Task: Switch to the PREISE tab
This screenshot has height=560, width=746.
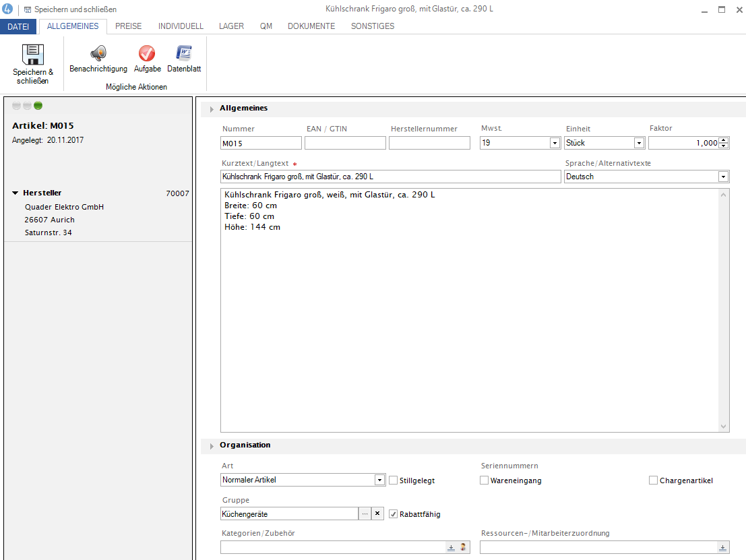Action: click(x=128, y=26)
